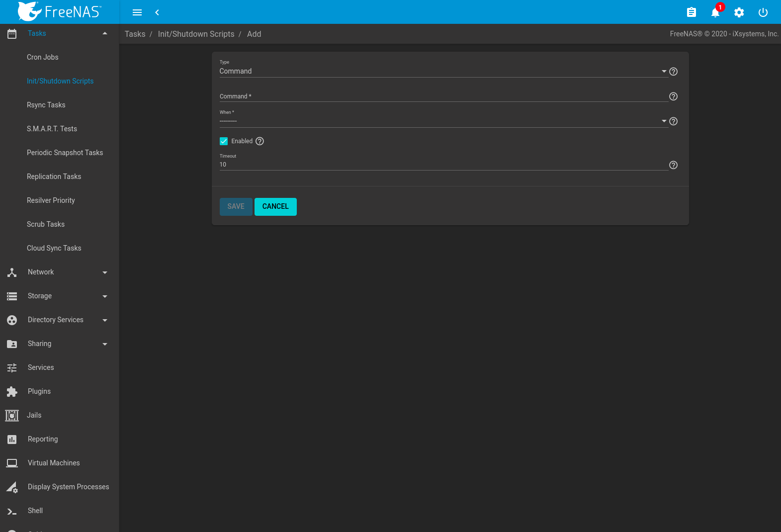Uncheck the Enabled checkbox

click(x=224, y=141)
